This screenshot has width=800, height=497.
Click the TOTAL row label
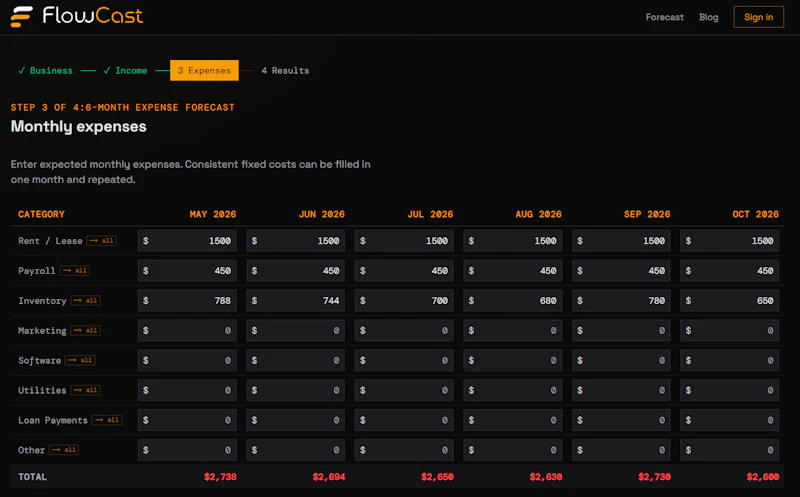(32, 477)
